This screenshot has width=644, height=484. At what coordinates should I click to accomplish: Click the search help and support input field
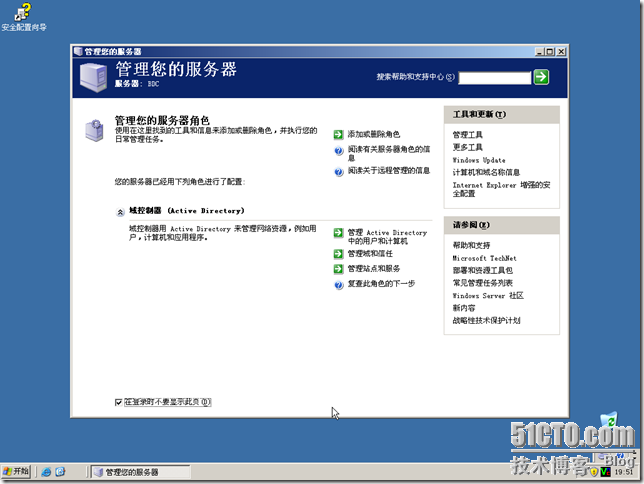coord(494,78)
